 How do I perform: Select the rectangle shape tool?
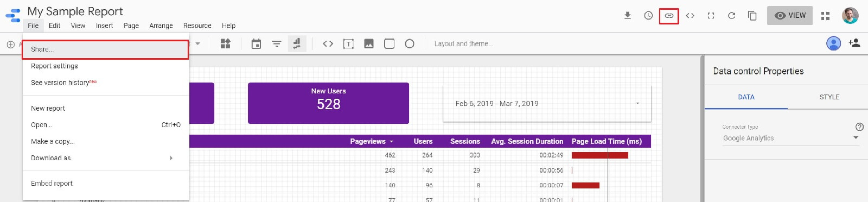click(x=389, y=43)
